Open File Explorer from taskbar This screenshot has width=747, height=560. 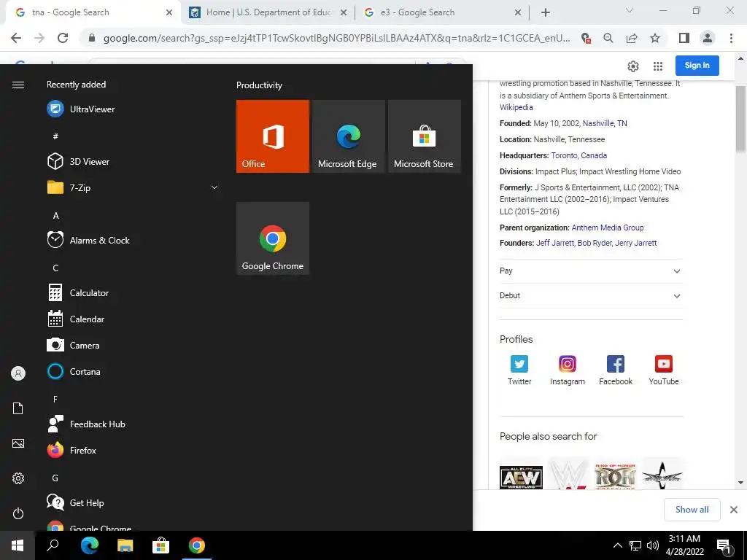(125, 545)
